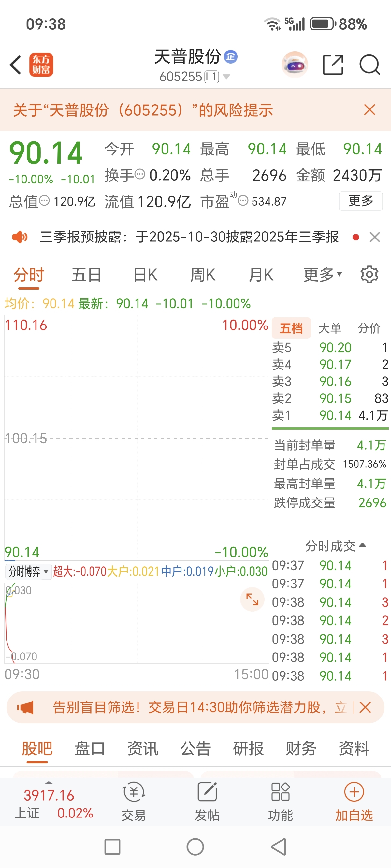Screen dimensions: 391x868
Task: Tap the 跌停成交量 2696 row
Action: pyautogui.click(x=330, y=503)
